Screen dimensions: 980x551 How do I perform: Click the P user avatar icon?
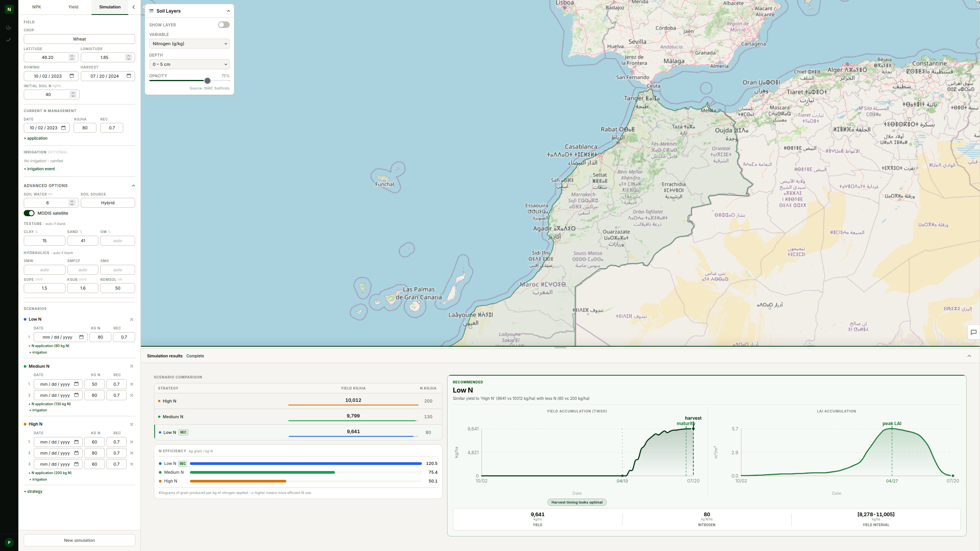pyautogui.click(x=9, y=542)
